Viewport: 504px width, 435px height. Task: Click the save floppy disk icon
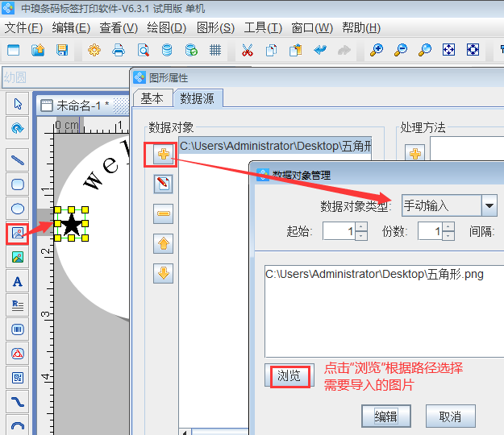point(62,51)
